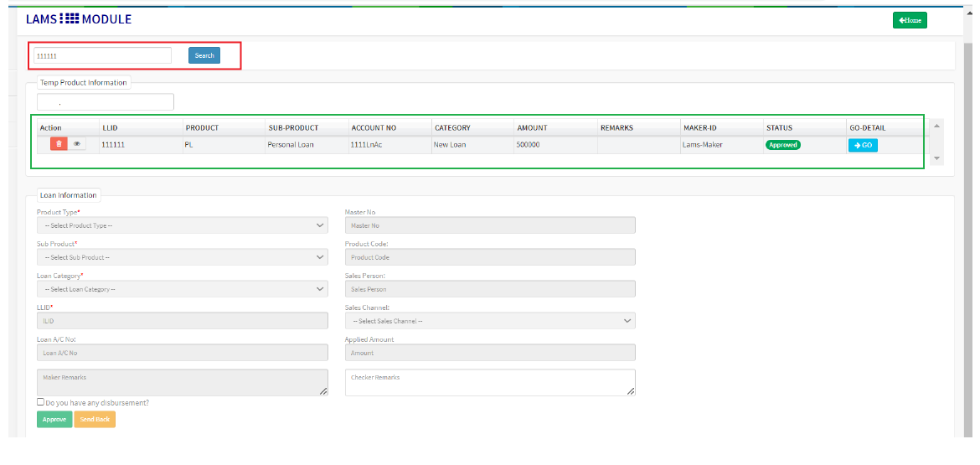Go to Home using green button

[910, 20]
